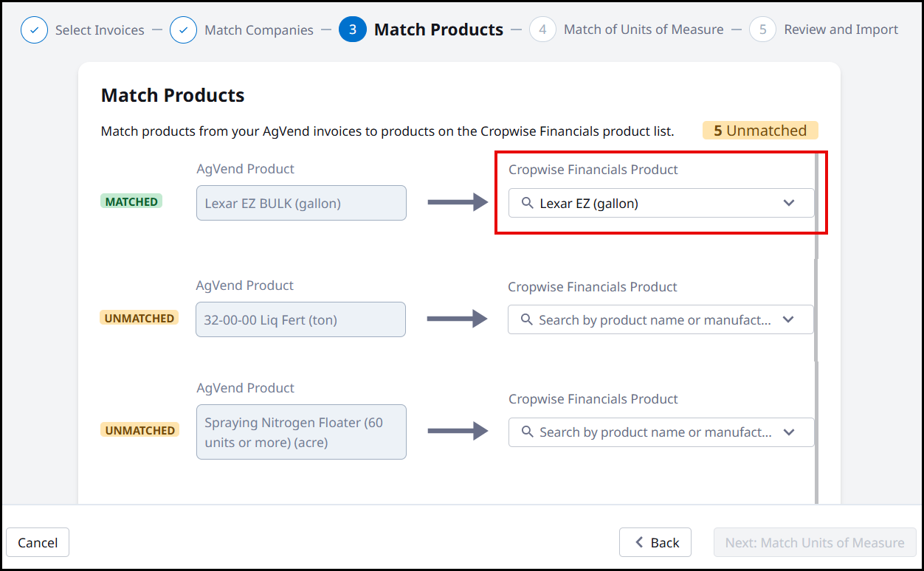924x571 pixels.
Task: Click step 4 circle in progress stepper
Action: click(x=542, y=30)
